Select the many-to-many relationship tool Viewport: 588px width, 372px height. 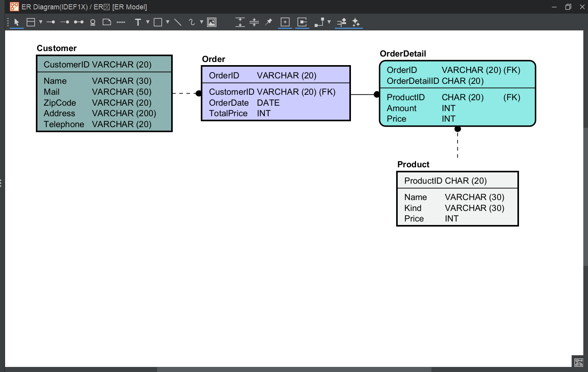click(79, 22)
